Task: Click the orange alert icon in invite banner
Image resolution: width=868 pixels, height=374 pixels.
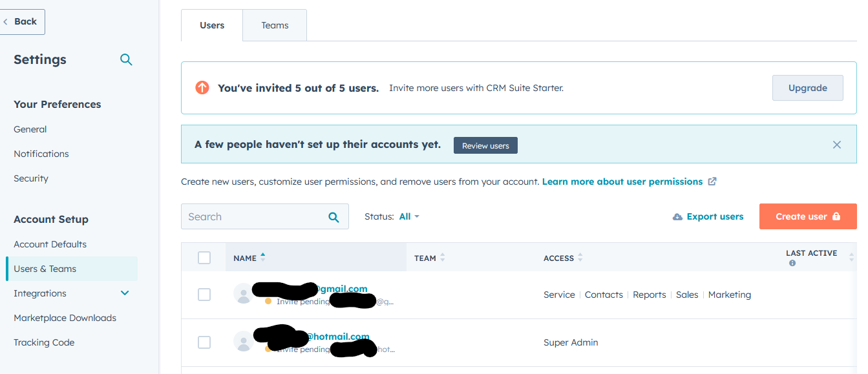Action: pyautogui.click(x=202, y=87)
